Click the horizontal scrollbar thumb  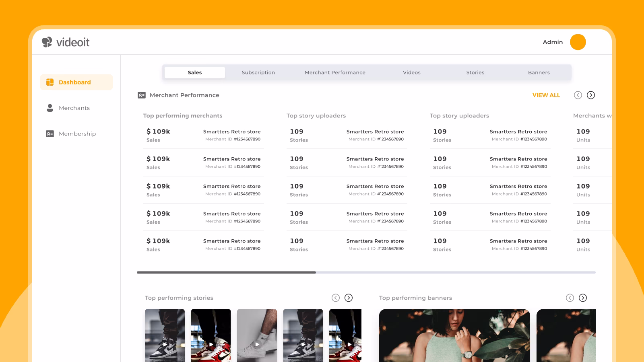226,272
